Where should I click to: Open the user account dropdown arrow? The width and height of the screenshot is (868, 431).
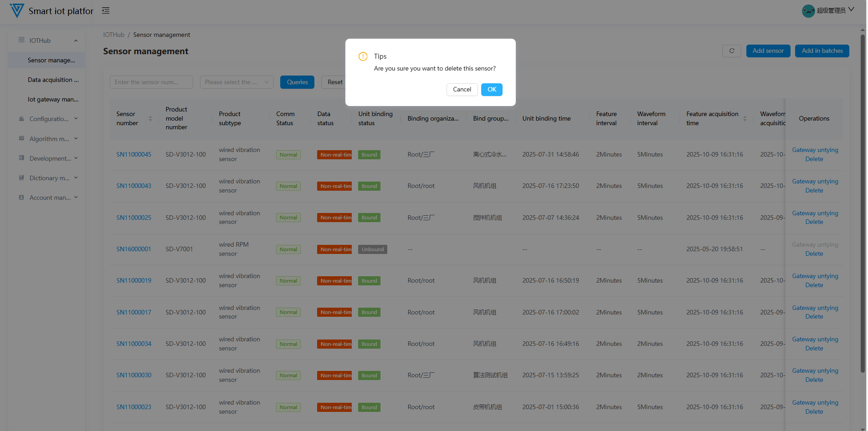pyautogui.click(x=851, y=10)
